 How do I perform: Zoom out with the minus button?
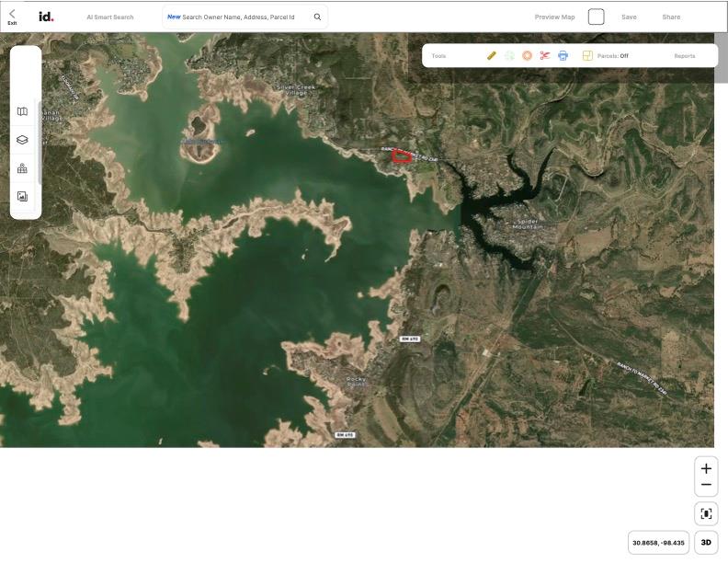706,485
